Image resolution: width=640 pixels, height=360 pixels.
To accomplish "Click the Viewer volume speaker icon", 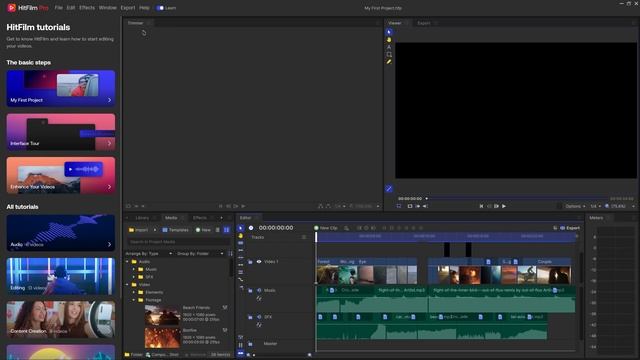I will coord(425,206).
